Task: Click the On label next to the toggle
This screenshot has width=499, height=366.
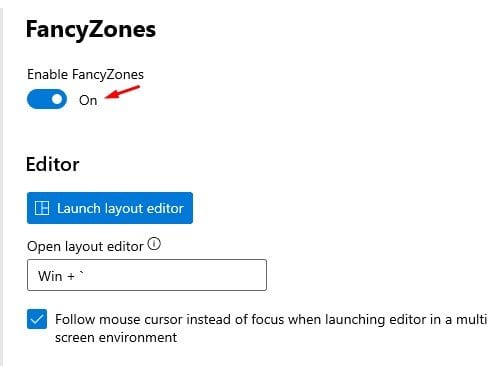Action: click(x=88, y=100)
